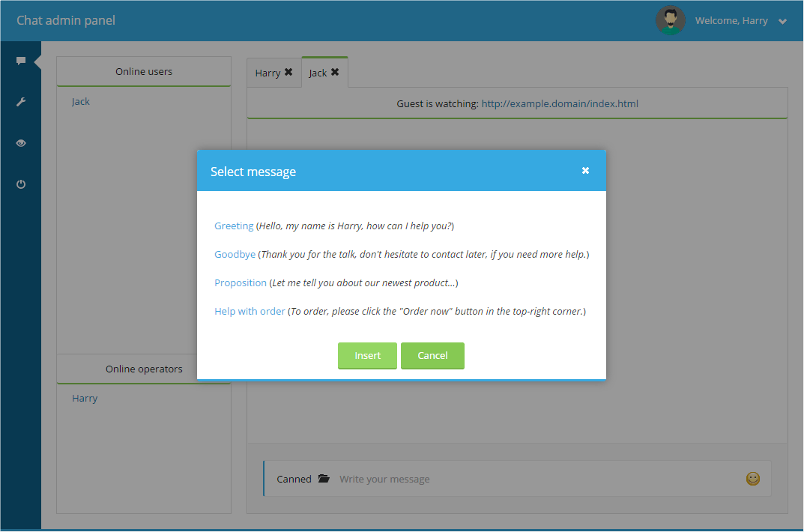Choose the Goodbye canned message
Screen dimensions: 804x532
click(235, 254)
